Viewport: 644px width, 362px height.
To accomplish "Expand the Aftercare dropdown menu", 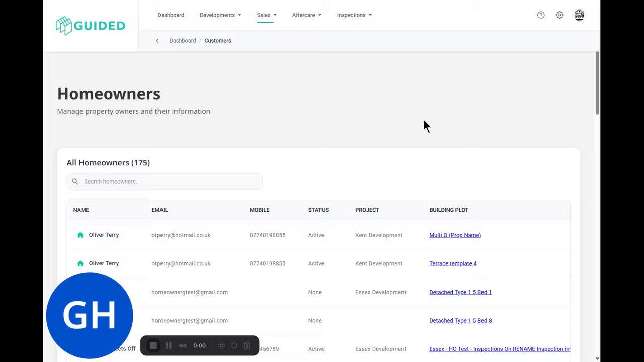I will 307,15.
